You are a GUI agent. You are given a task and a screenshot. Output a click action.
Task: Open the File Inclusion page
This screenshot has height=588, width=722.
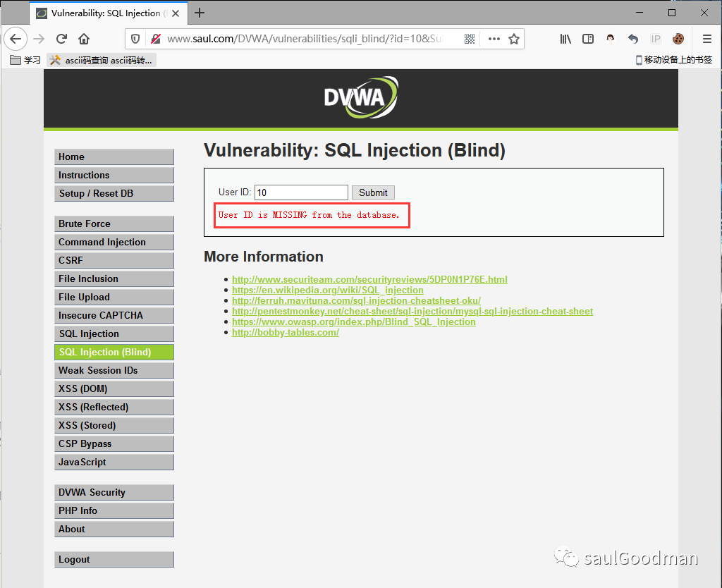click(114, 278)
